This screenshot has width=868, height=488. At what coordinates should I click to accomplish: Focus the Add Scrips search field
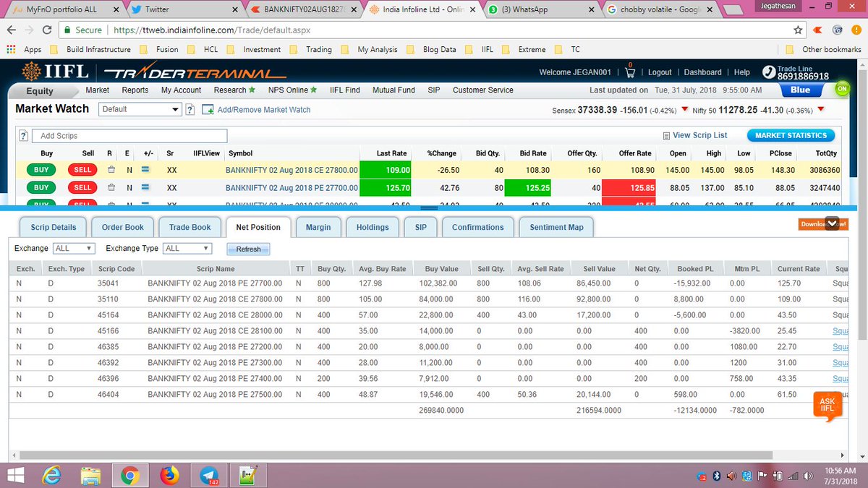pyautogui.click(x=129, y=136)
